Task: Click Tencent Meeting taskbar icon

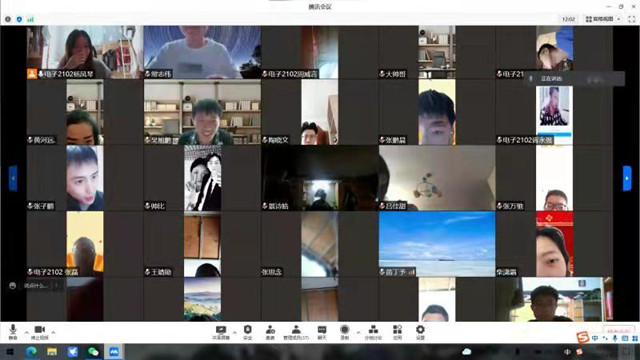Action: click(x=113, y=351)
